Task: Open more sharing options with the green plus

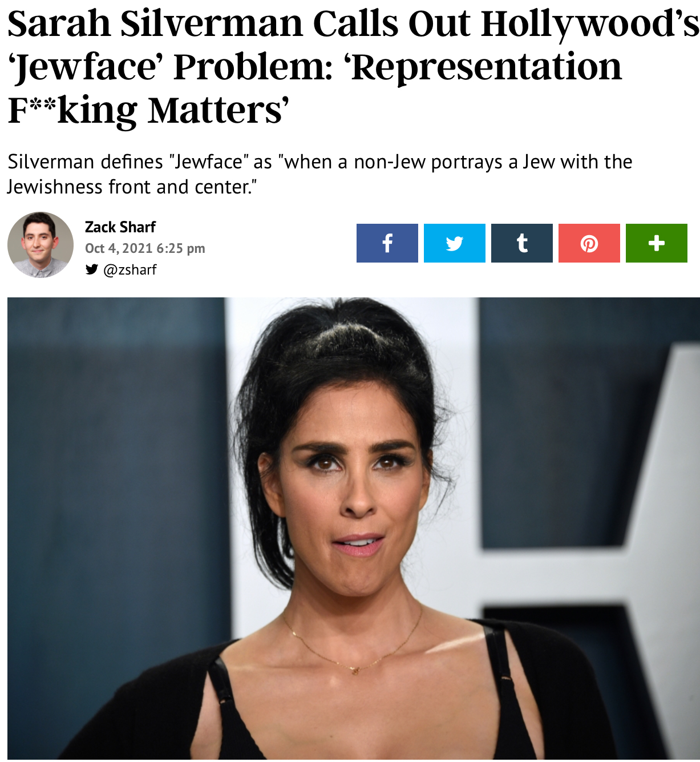Action: (x=657, y=243)
